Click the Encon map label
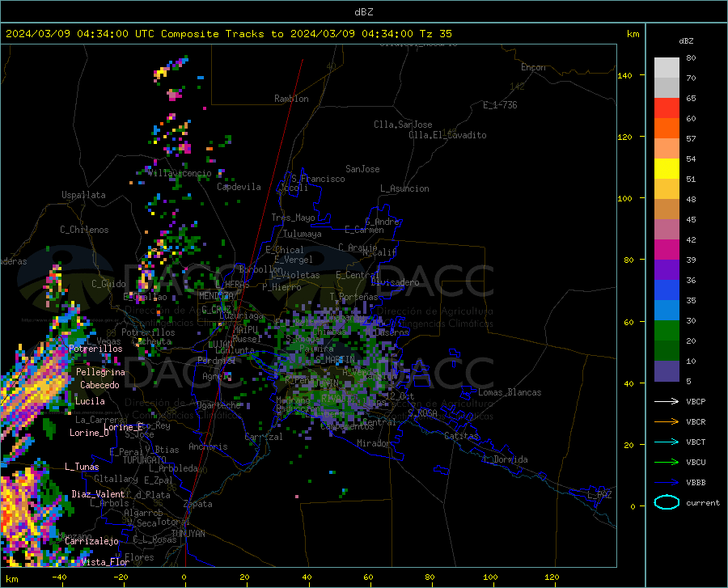This screenshot has width=728, height=588. [533, 67]
